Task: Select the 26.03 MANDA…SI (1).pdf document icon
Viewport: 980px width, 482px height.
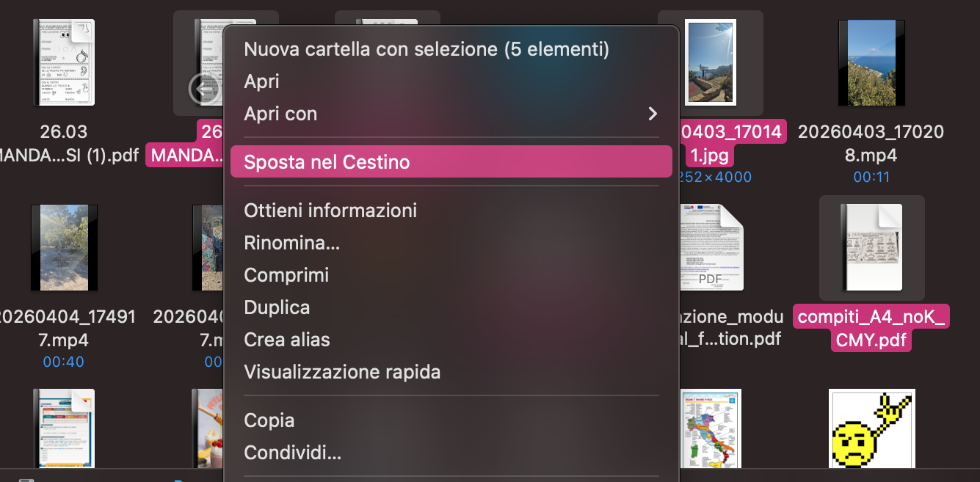Action: 63,62
